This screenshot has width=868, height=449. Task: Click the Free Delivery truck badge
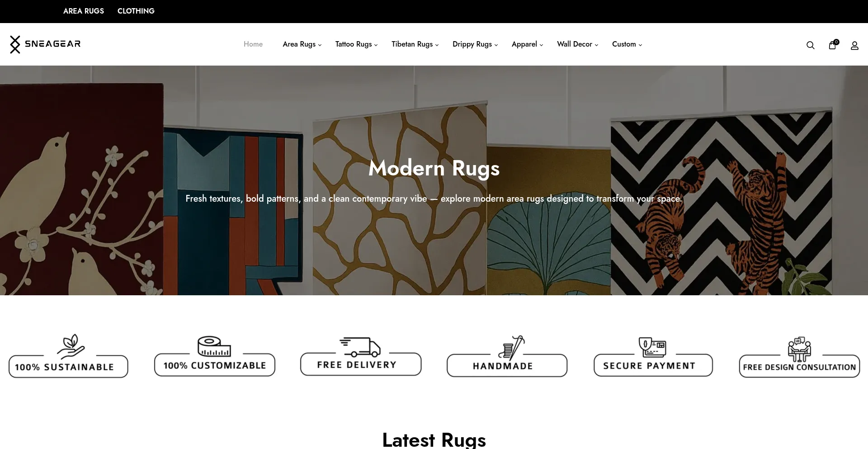coord(361,356)
